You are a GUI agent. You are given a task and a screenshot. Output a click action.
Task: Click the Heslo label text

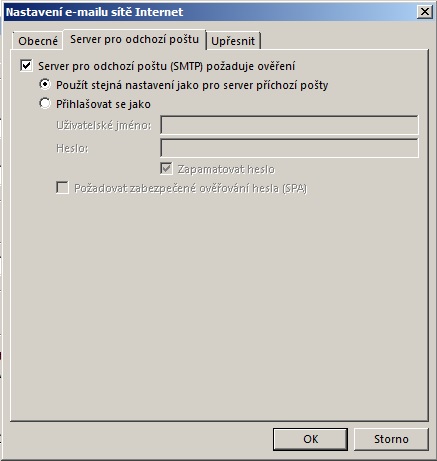tap(72, 148)
